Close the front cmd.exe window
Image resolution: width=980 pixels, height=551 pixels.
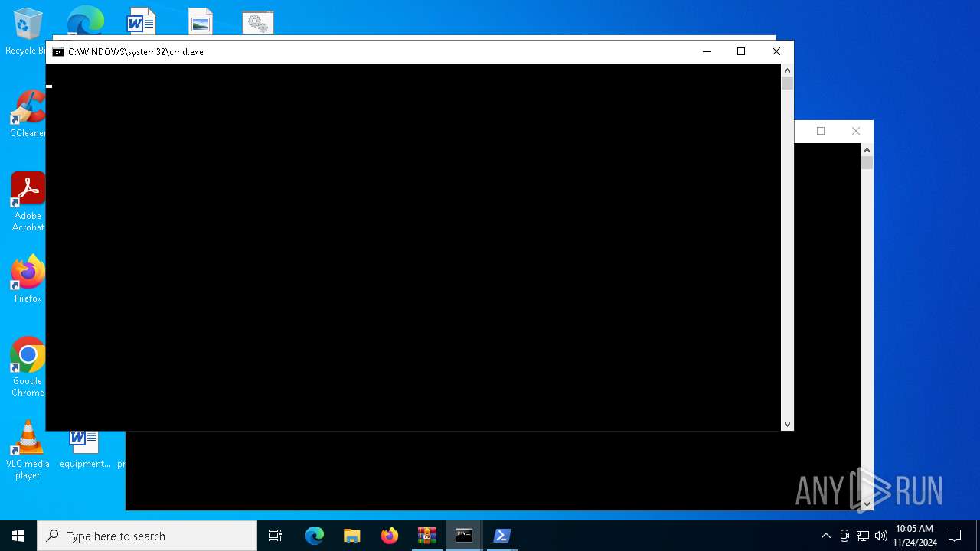coord(776,51)
